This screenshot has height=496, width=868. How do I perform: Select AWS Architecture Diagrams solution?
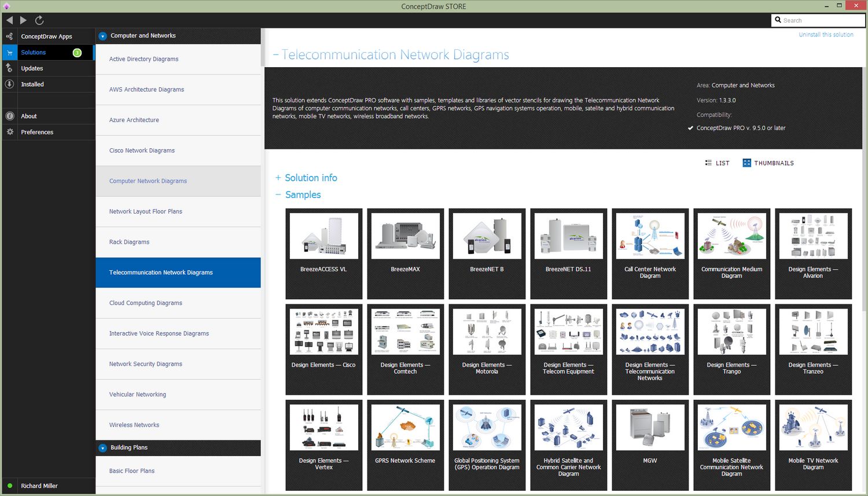[178, 90]
